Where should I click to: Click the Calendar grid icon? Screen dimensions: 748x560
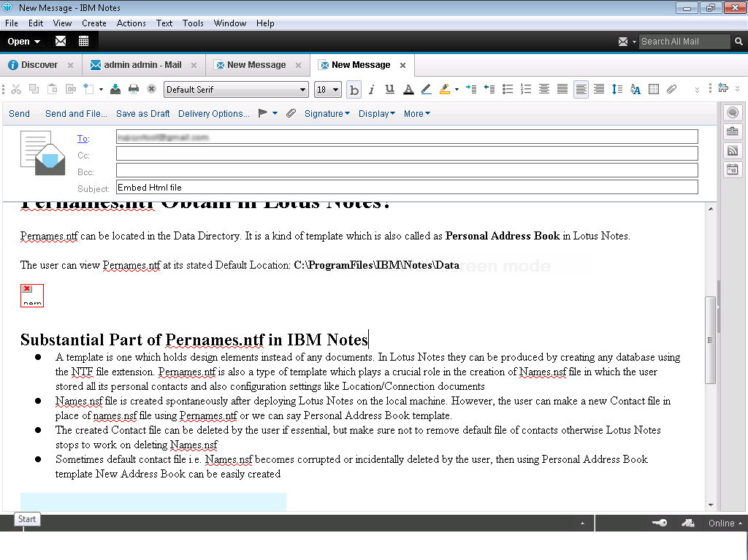click(83, 42)
